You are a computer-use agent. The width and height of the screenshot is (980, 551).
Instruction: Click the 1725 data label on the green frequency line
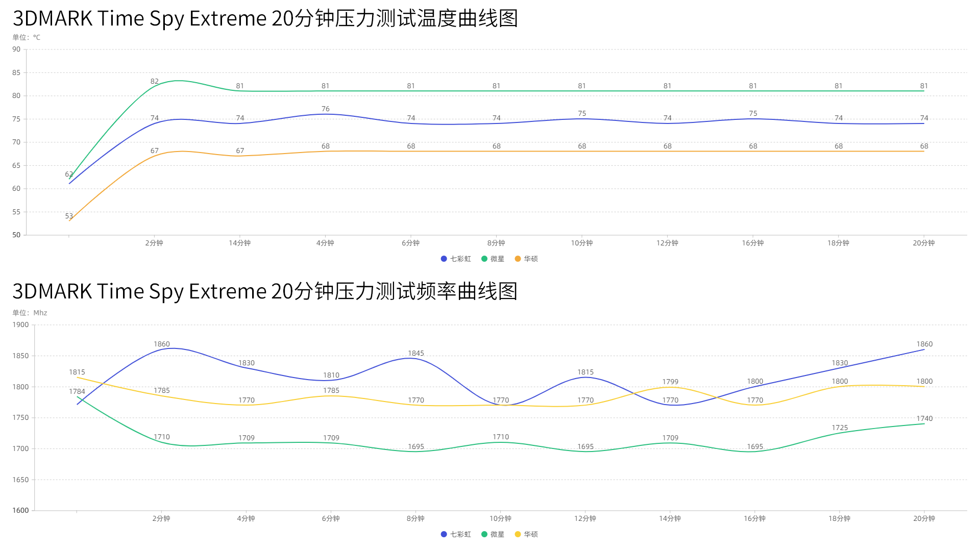[x=839, y=428]
